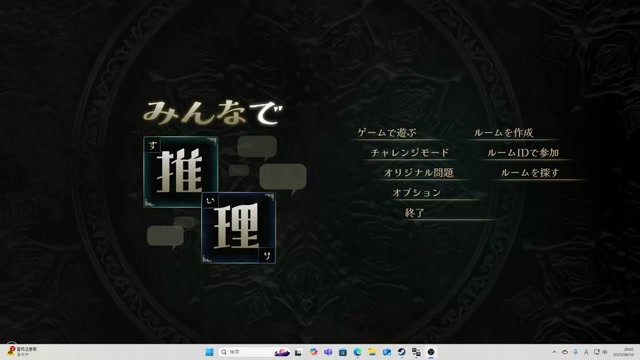Open network display tray icon
The width and height of the screenshot is (640, 360).
[596, 352]
